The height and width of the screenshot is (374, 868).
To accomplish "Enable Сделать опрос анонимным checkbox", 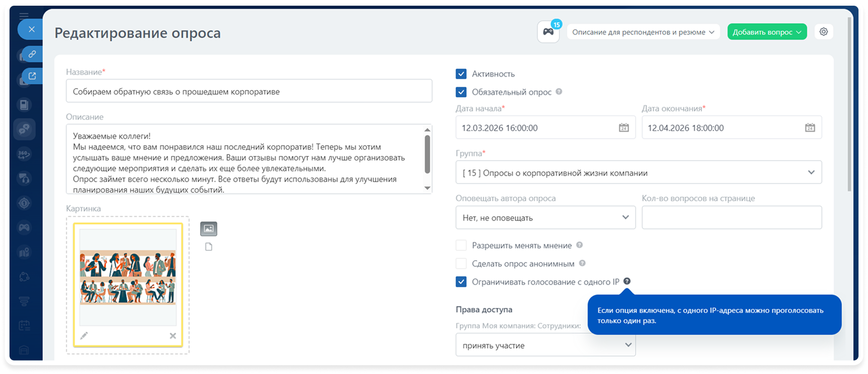I will tap(461, 264).
